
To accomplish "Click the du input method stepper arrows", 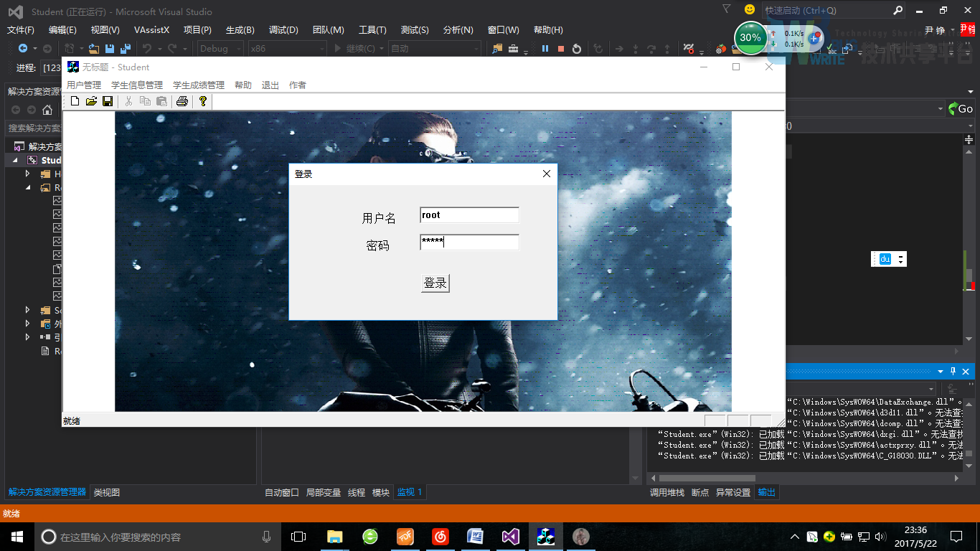I will pos(900,259).
